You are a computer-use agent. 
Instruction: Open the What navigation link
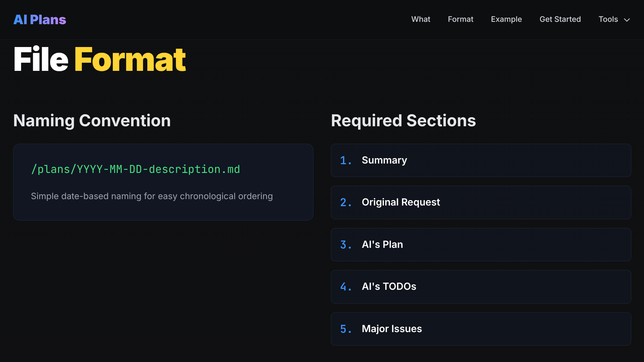pos(420,19)
